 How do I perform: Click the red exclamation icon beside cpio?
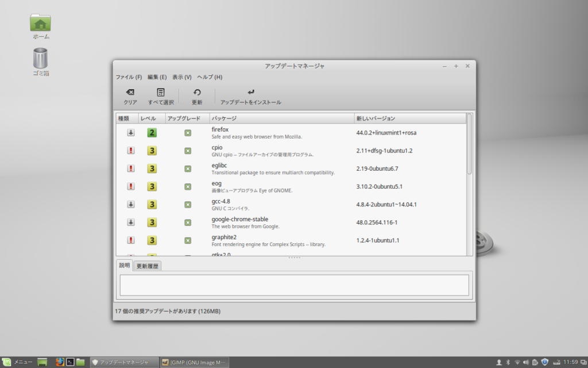131,151
